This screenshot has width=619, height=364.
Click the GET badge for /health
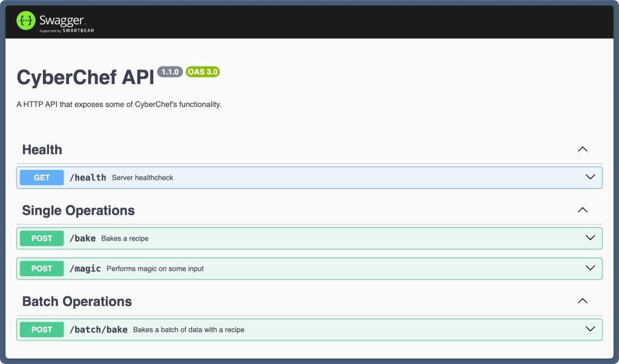[42, 178]
